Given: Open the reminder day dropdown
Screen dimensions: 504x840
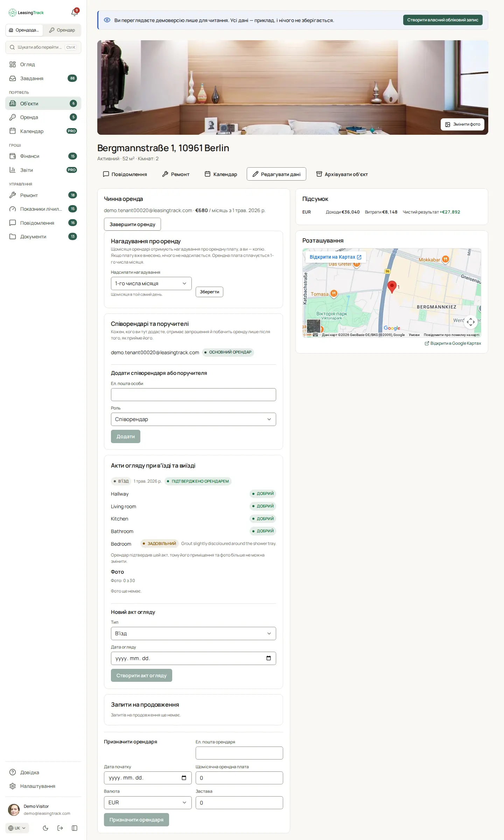Looking at the screenshot, I should [x=151, y=283].
